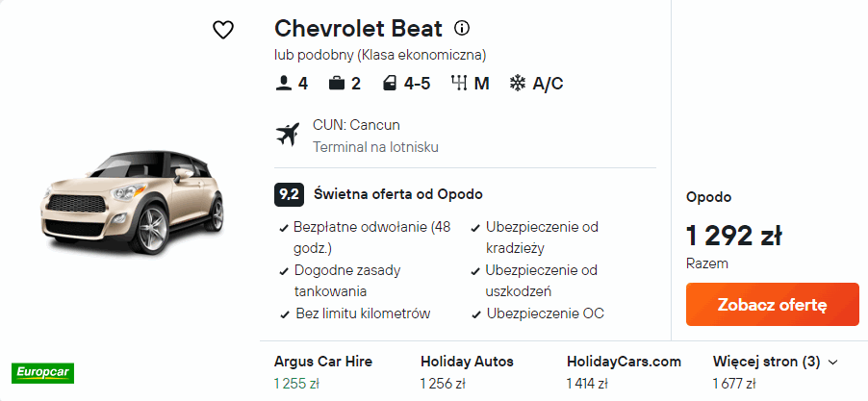Click the 1 292 zł Opodo price
Image resolution: width=868 pixels, height=401 pixels.
click(x=733, y=236)
